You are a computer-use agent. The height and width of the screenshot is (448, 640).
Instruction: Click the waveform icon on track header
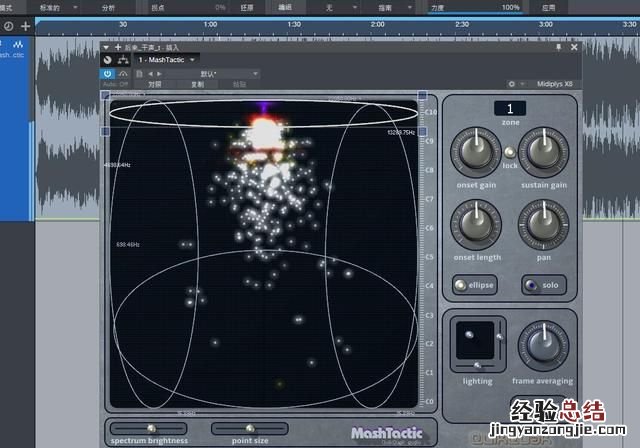[x=18, y=44]
